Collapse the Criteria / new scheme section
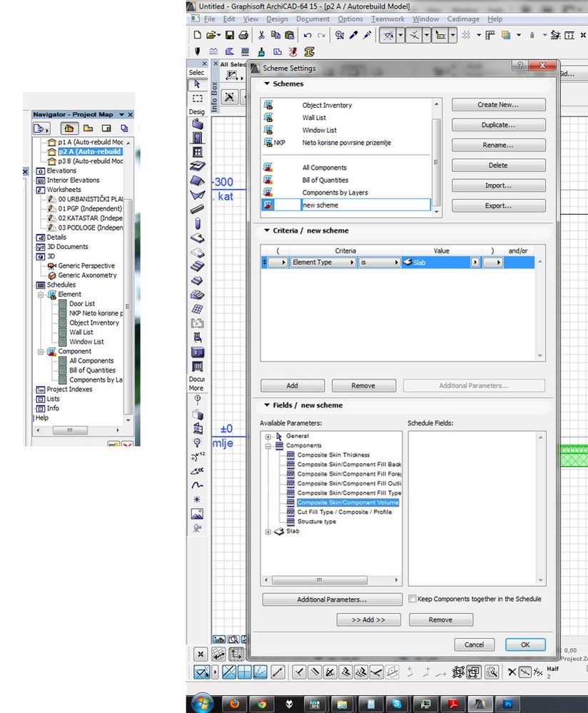This screenshot has width=588, height=713. [267, 231]
